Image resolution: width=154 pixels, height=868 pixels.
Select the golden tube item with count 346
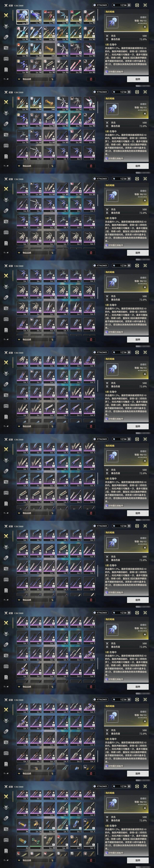coord(49,50)
